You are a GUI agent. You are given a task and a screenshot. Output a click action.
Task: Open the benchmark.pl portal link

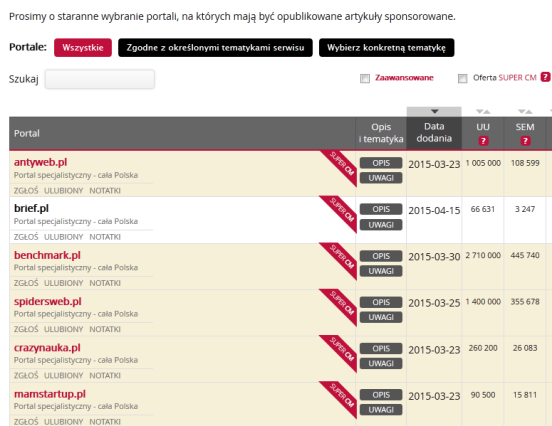tap(47, 255)
